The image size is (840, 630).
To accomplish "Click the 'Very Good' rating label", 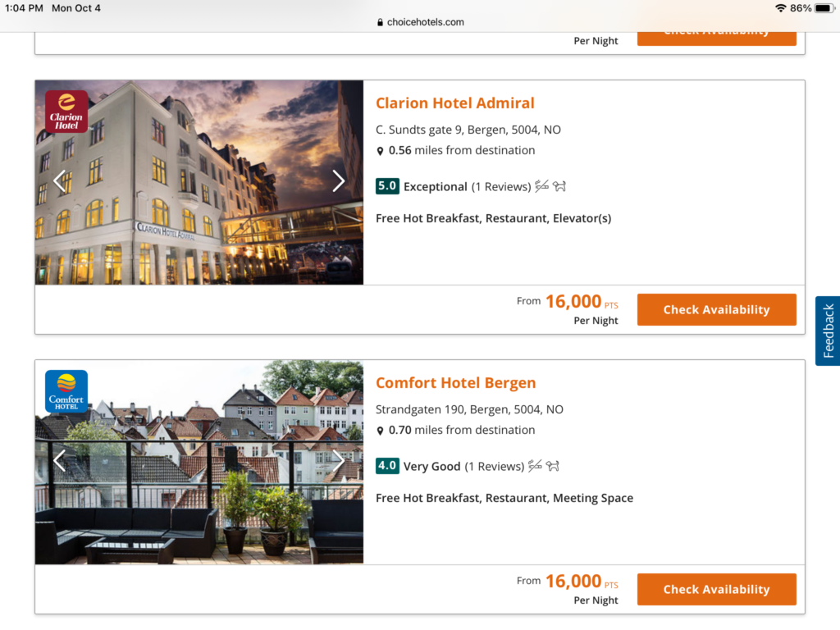I will [x=431, y=466].
